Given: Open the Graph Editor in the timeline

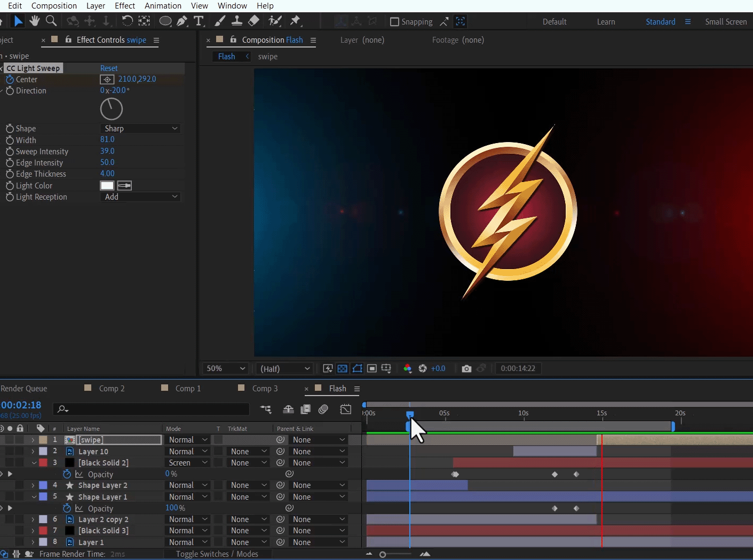Looking at the screenshot, I should pyautogui.click(x=345, y=409).
